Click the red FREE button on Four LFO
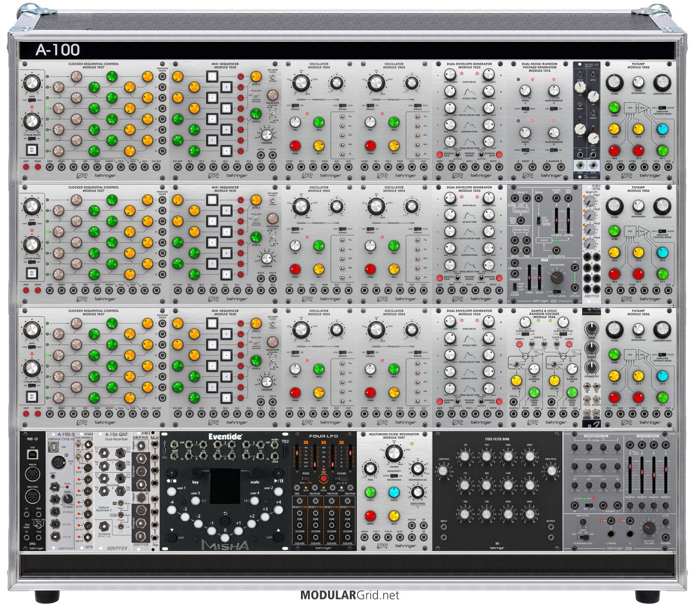Image resolution: width=700 pixels, height=605 pixels. click(323, 478)
